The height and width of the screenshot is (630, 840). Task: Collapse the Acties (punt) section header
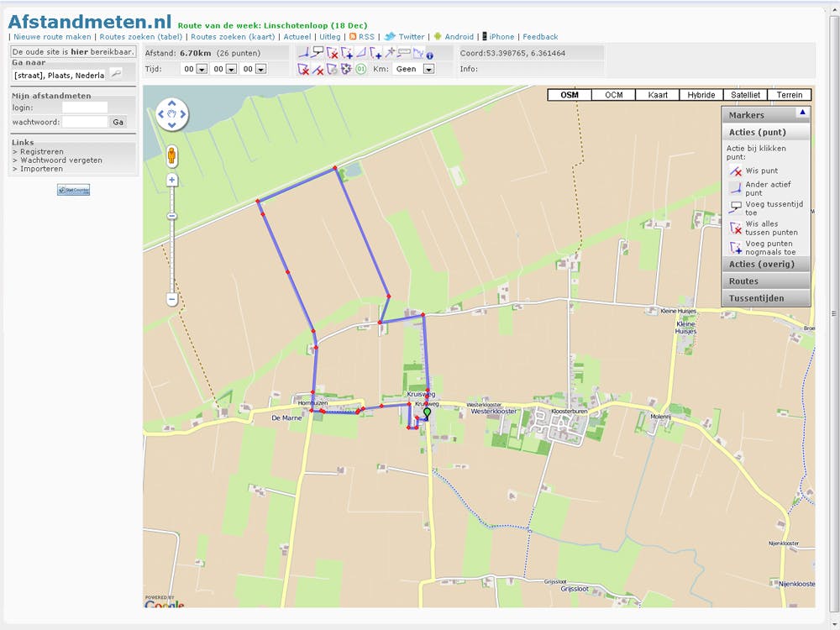pyautogui.click(x=765, y=133)
